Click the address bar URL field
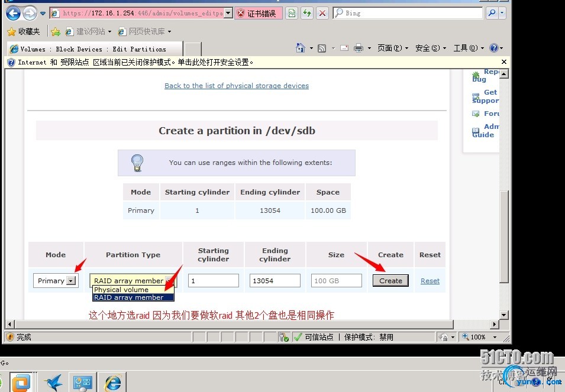This screenshot has height=392, width=565. [x=138, y=14]
